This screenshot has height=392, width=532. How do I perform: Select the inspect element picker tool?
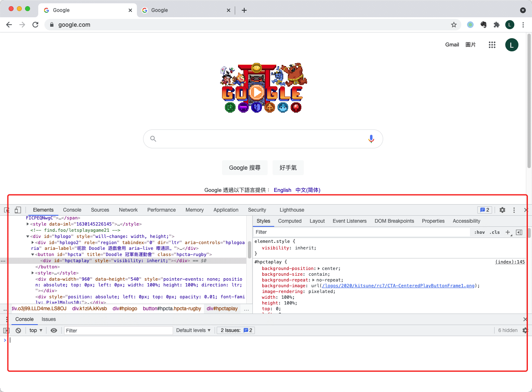tap(6, 210)
